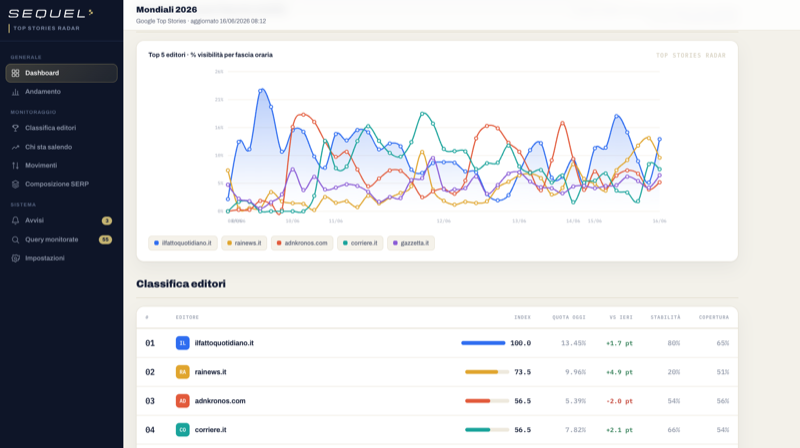800x448 pixels.
Task: Click the blue IL publisher avatar
Action: pos(182,343)
